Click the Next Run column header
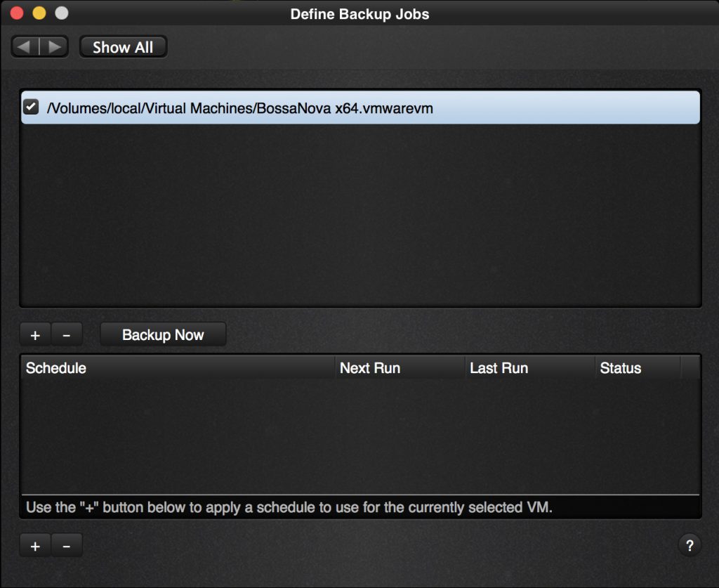This screenshot has width=719, height=588. pos(370,367)
